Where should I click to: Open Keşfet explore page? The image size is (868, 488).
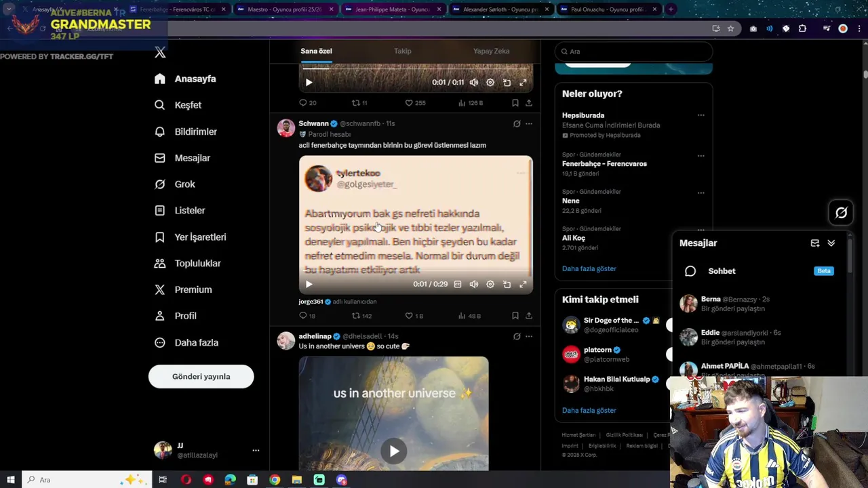click(178, 105)
